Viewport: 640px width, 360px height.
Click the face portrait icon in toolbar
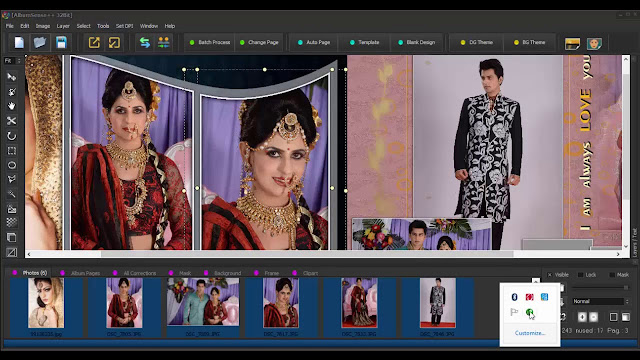pyautogui.click(x=594, y=43)
